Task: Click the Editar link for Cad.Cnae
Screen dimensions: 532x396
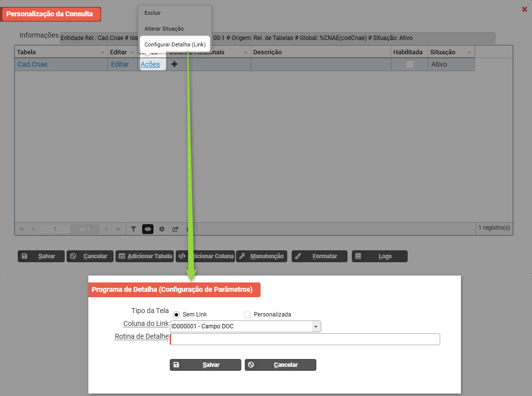Action: click(120, 64)
